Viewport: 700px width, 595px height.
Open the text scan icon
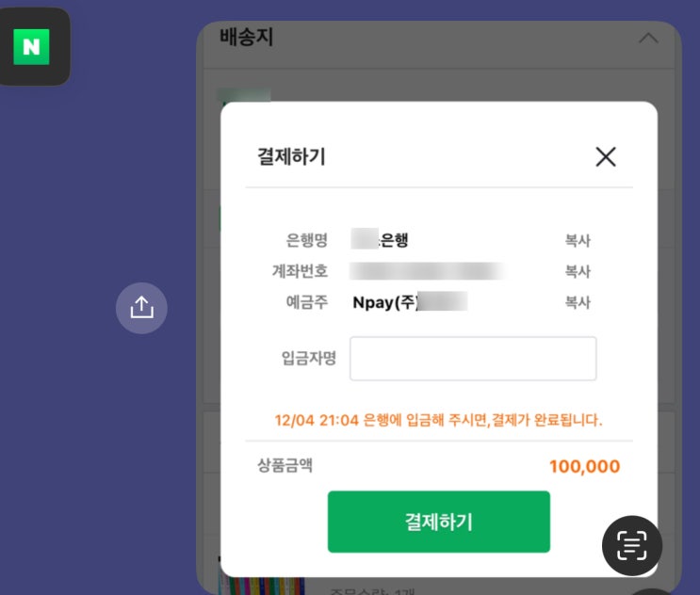(631, 545)
